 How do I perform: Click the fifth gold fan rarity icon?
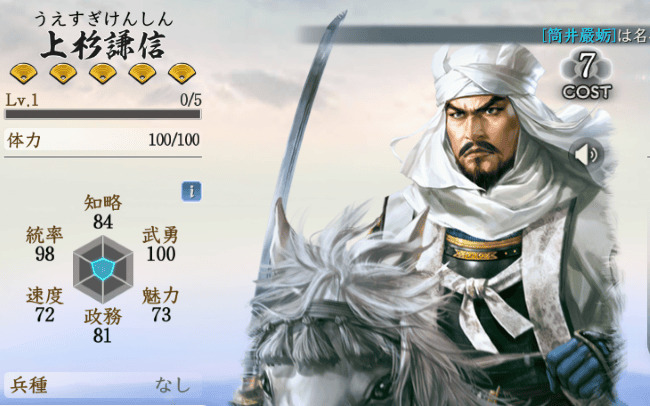coord(182,73)
